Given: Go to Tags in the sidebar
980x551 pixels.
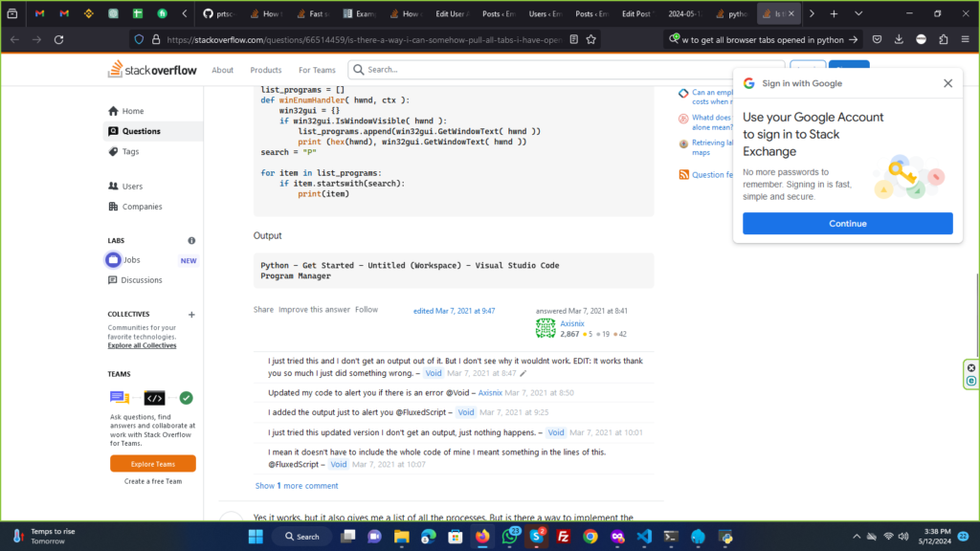Looking at the screenshot, I should tap(130, 152).
